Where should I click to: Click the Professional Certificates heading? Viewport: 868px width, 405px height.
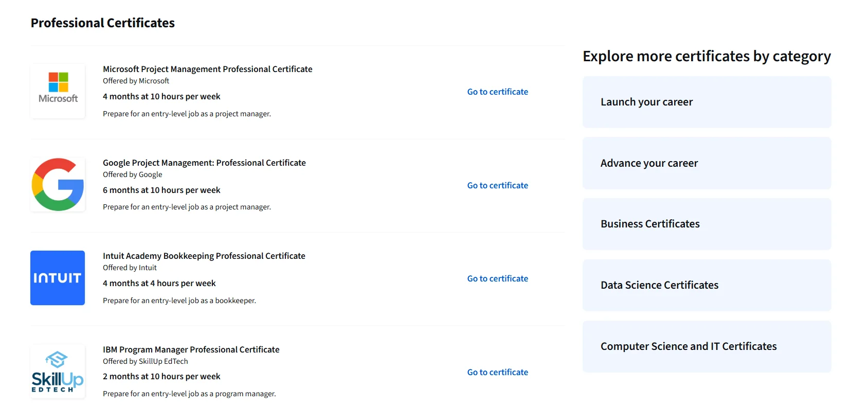(103, 23)
